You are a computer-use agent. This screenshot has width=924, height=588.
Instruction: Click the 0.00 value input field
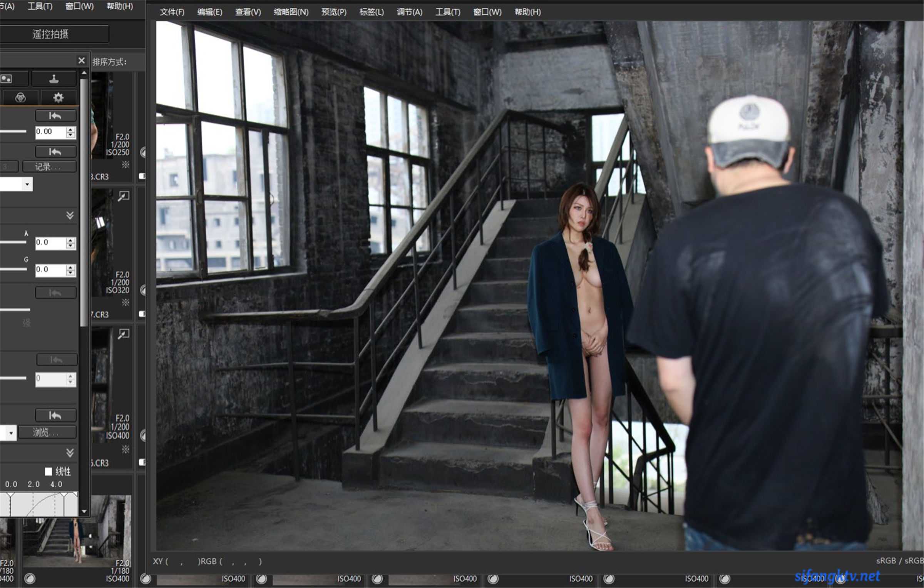(x=50, y=132)
